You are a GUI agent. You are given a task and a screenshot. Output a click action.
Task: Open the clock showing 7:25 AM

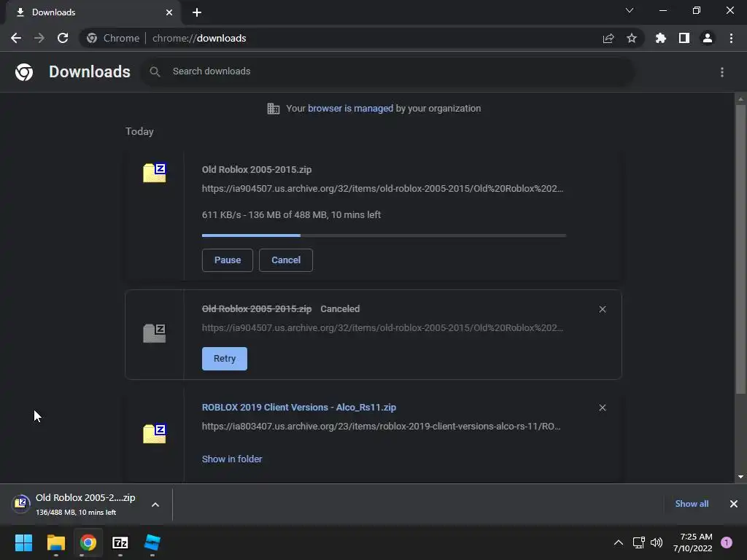point(693,542)
